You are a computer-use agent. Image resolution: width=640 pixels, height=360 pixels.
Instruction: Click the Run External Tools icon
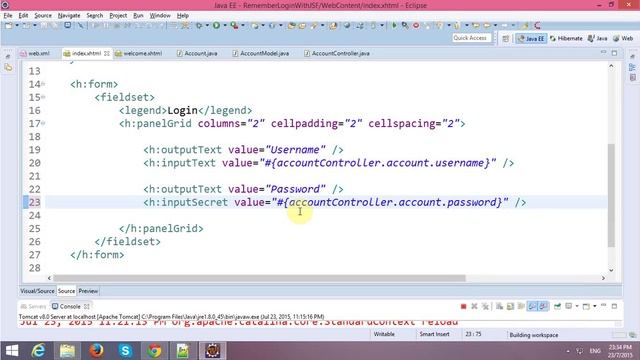[234, 25]
